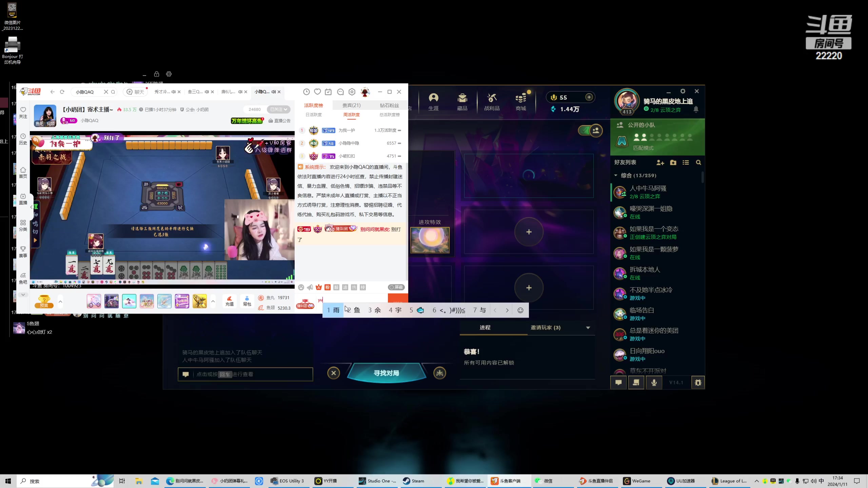Clear the 小隐QAQ search text
The height and width of the screenshot is (488, 868).
(106, 92)
